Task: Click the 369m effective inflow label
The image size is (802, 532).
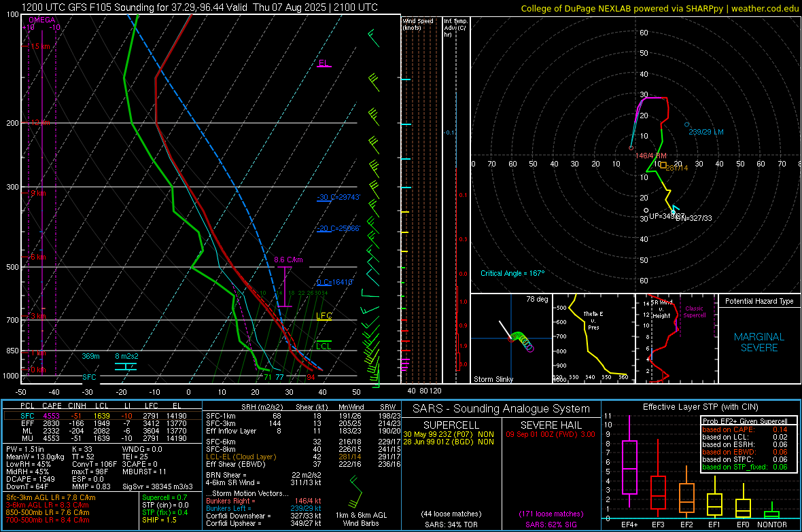Action: tap(90, 356)
